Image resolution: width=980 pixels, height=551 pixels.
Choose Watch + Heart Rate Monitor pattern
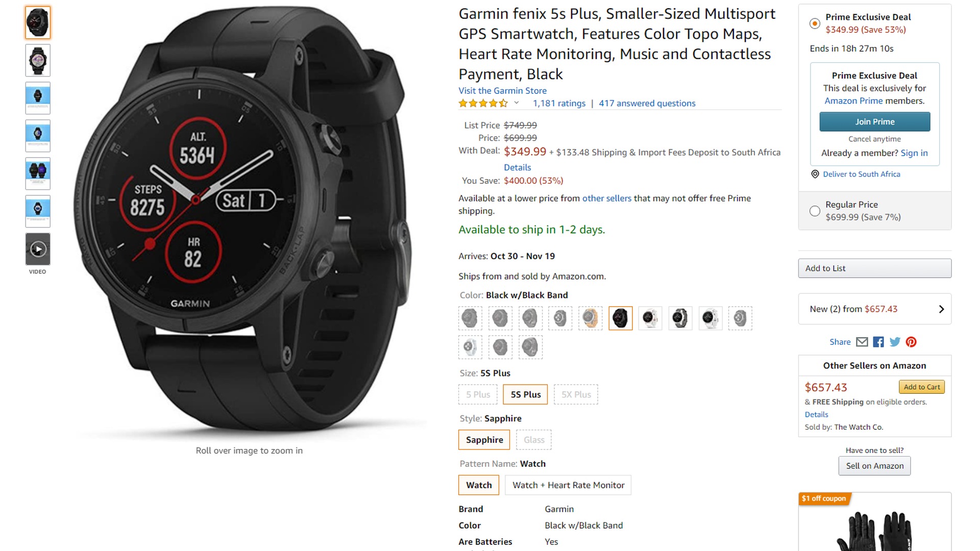pos(568,485)
